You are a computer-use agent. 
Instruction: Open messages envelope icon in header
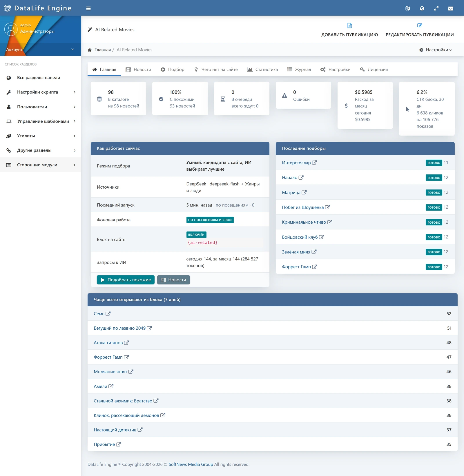coord(450,8)
